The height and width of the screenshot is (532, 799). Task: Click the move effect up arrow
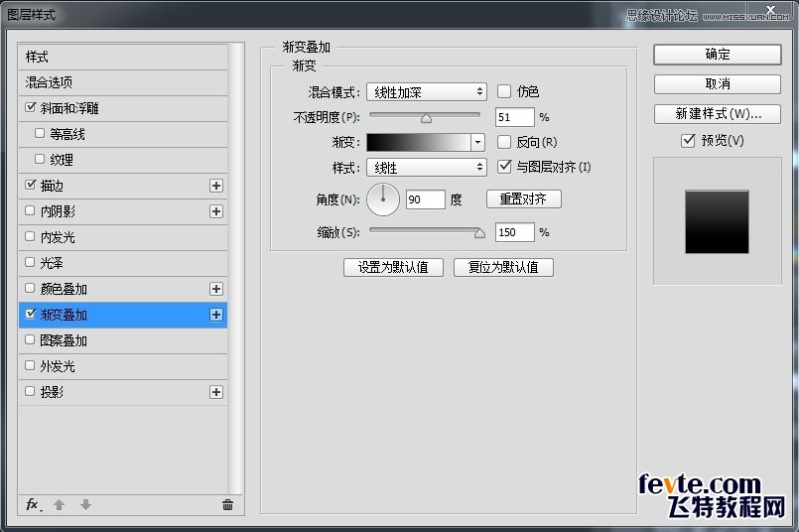[60, 504]
